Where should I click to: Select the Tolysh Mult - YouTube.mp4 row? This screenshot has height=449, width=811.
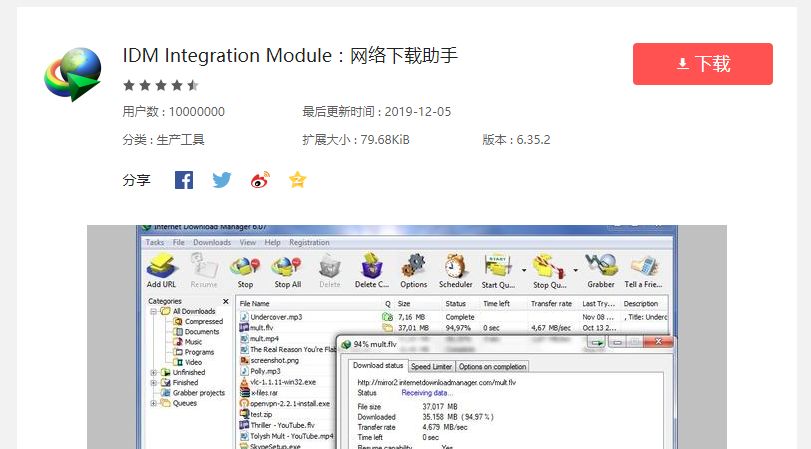point(287,436)
